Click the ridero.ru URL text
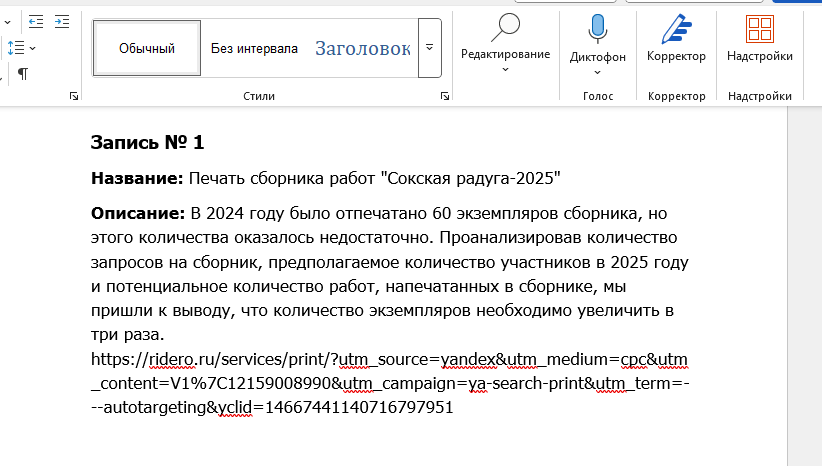Image resolution: width=822 pixels, height=466 pixels. tap(390, 383)
